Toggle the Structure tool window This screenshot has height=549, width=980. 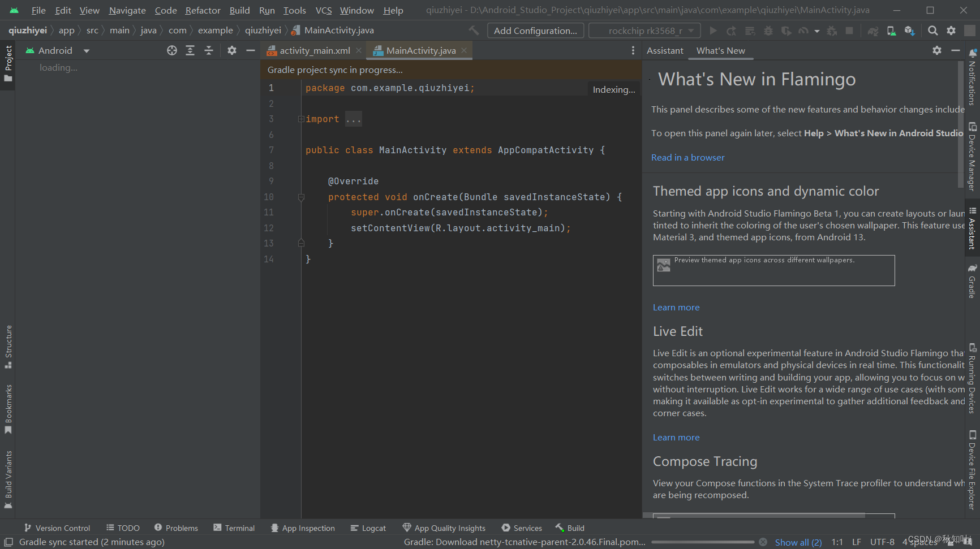(x=8, y=347)
